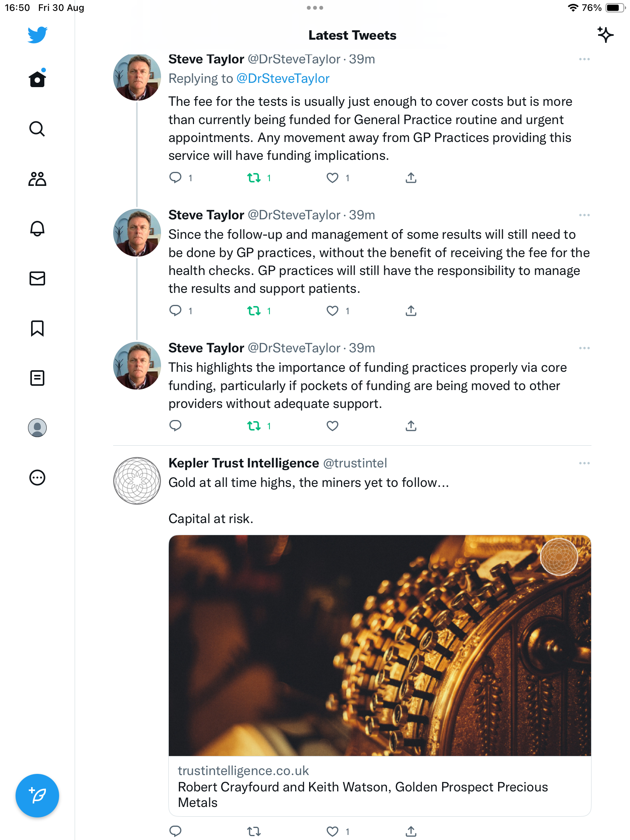
Task: Expand the More circle menu in sidebar
Action: (37, 478)
